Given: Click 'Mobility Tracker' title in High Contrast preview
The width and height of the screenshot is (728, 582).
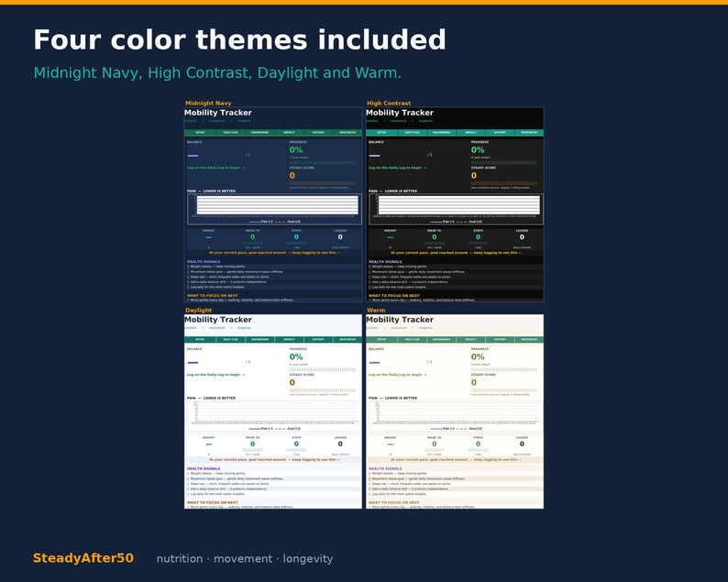Looking at the screenshot, I should [x=399, y=113].
